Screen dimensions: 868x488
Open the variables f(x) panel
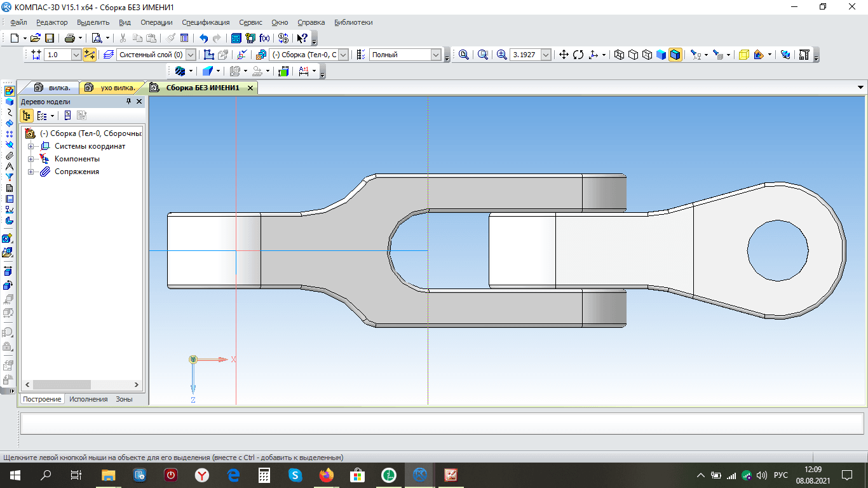click(264, 38)
